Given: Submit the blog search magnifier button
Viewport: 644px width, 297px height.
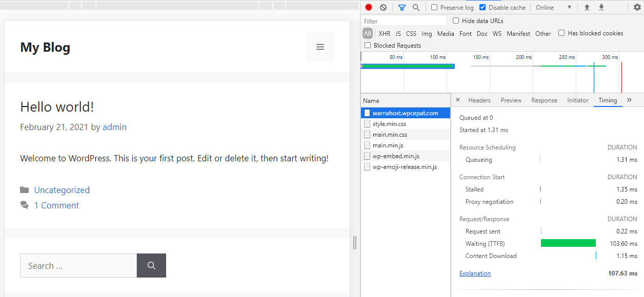Looking at the screenshot, I should tap(151, 266).
